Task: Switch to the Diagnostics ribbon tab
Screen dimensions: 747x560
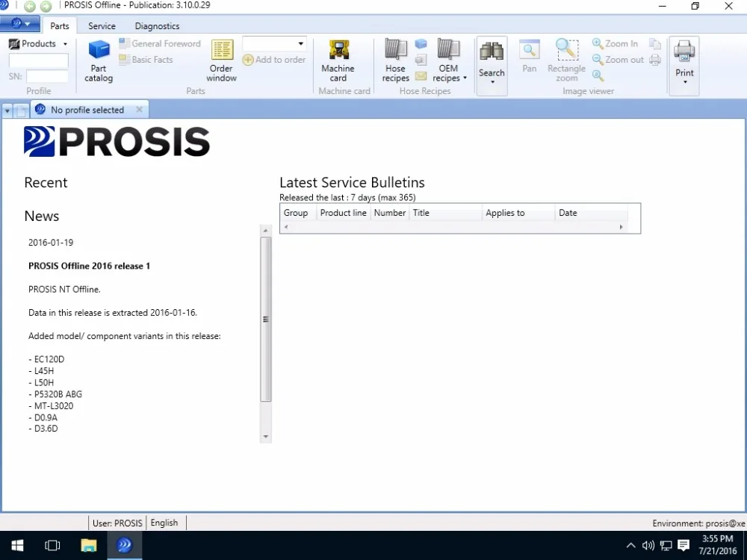Action: pos(157,25)
